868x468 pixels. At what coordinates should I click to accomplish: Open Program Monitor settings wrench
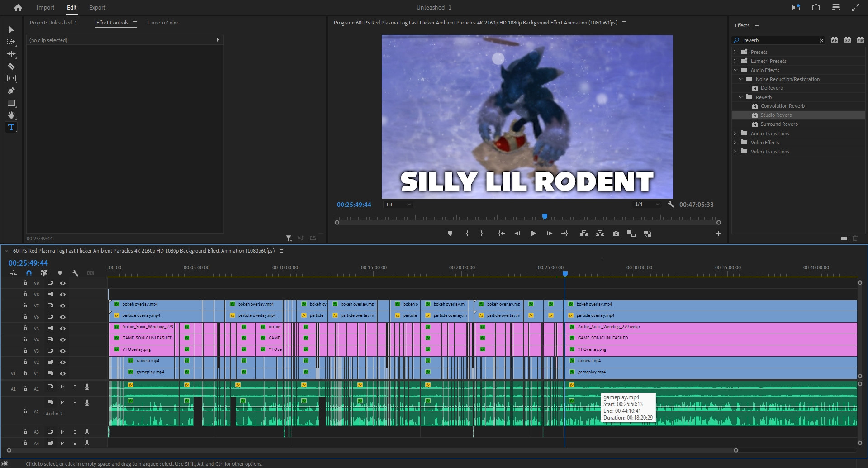(671, 205)
